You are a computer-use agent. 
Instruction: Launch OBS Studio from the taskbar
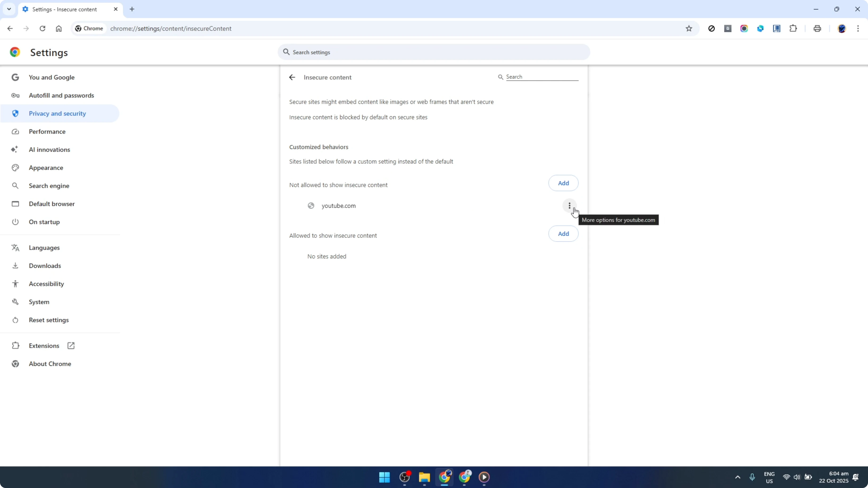[404, 478]
